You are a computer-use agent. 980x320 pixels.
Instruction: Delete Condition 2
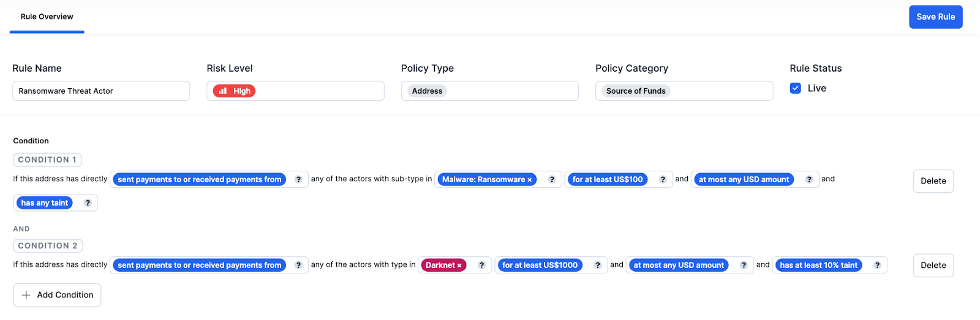coord(933,266)
